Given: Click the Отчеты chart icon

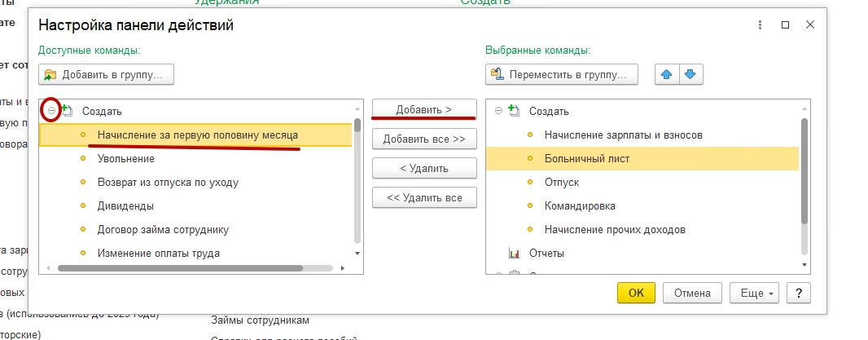Looking at the screenshot, I should [514, 253].
